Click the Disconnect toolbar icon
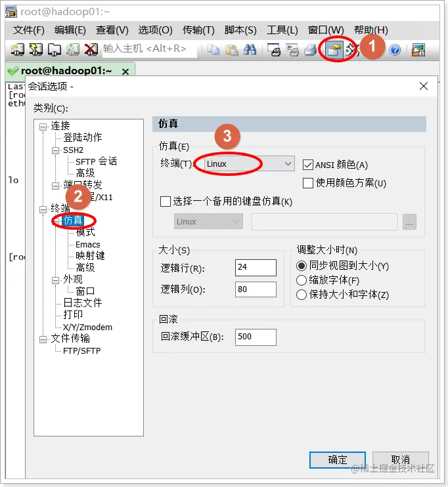This screenshot has width=448, height=487. coord(91,50)
